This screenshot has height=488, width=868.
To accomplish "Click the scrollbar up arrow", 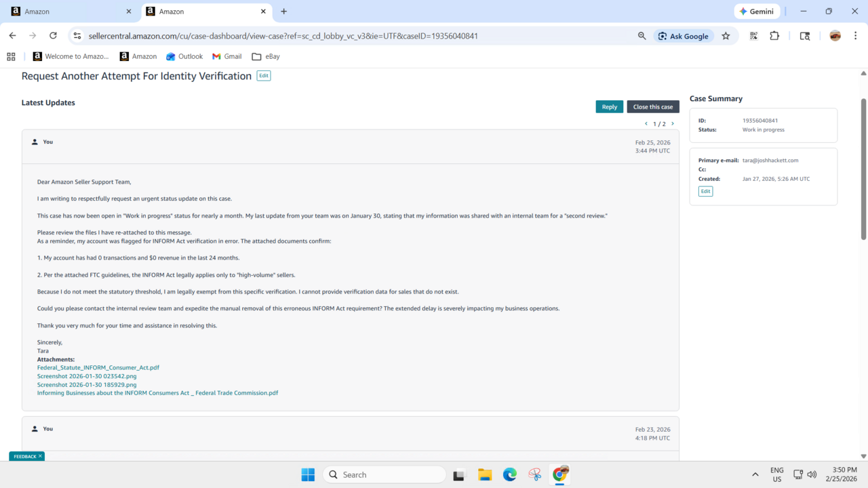I will tap(863, 73).
